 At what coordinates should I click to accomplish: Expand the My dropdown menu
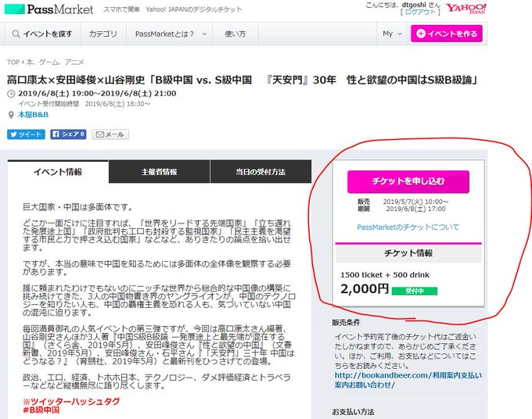coord(392,34)
